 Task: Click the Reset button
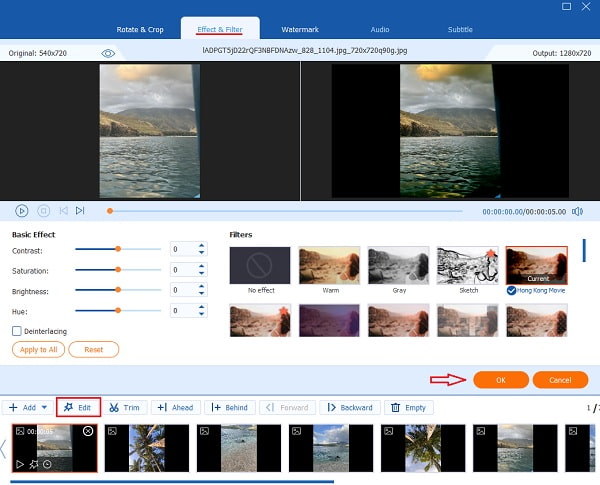[94, 349]
